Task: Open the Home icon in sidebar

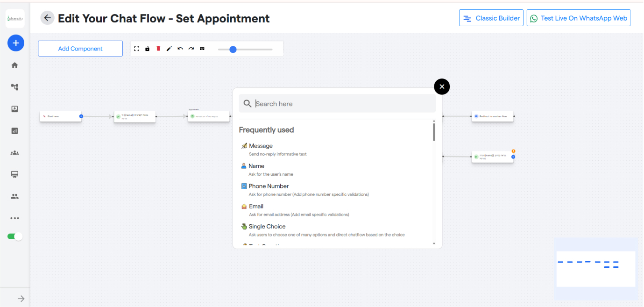Action: (15, 65)
